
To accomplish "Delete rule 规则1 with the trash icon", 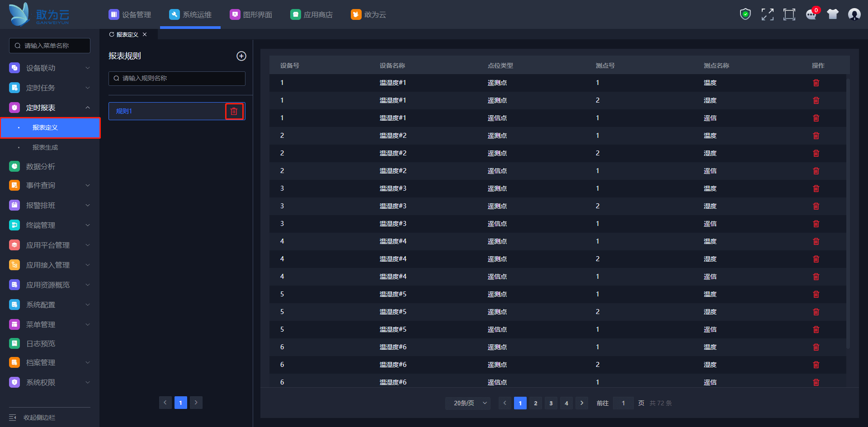I will click(x=234, y=111).
